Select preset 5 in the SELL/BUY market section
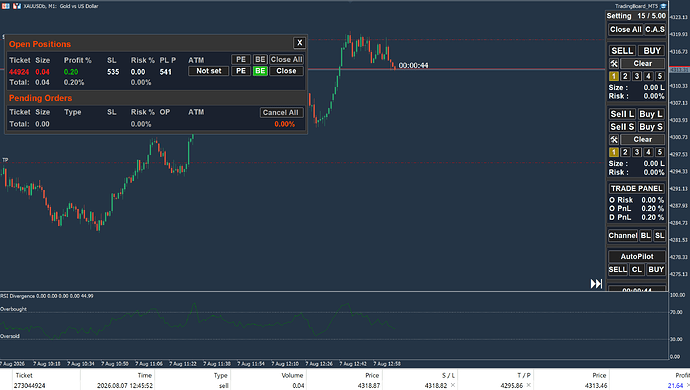Image resolution: width=690 pixels, height=390 pixels. click(659, 76)
